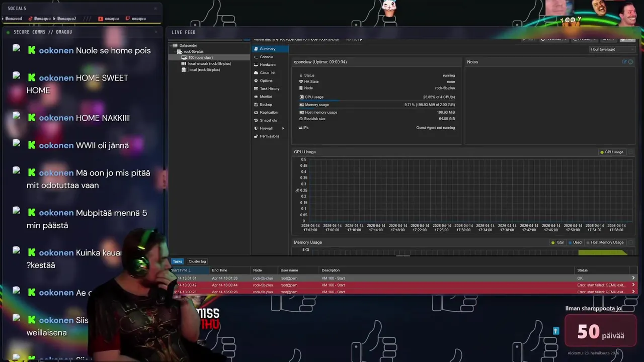
Task: Toggle Total legend in Memory chart
Action: click(557, 242)
